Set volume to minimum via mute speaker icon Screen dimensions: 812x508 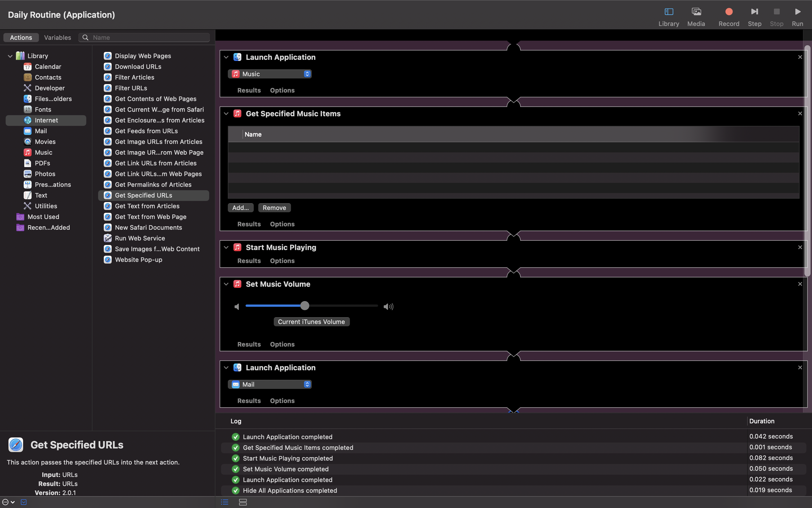tap(237, 307)
